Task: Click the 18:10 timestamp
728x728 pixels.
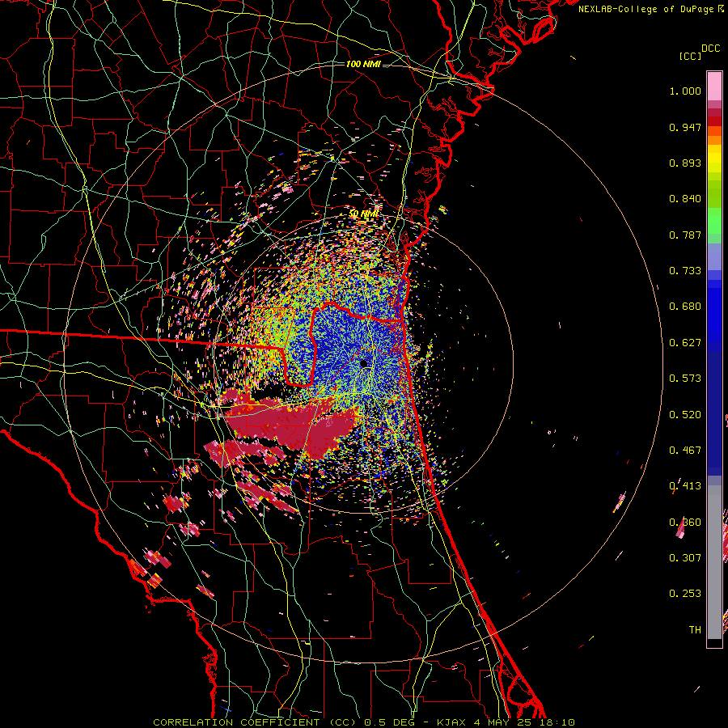Action: 559,722
